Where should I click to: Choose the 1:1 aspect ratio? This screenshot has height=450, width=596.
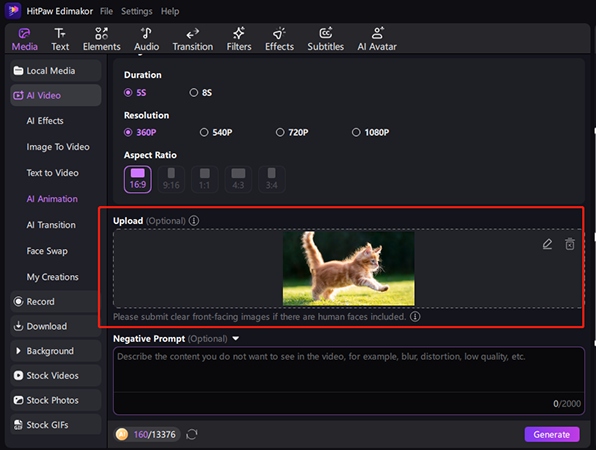pos(204,179)
